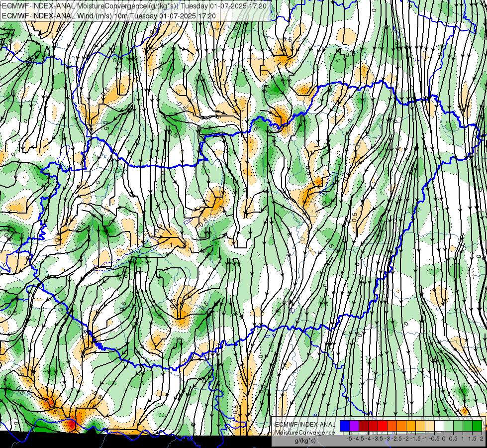Image resolution: width=487 pixels, height=448 pixels.
Task: Click the legend's MoistureConvergence label
Action: tap(305, 433)
